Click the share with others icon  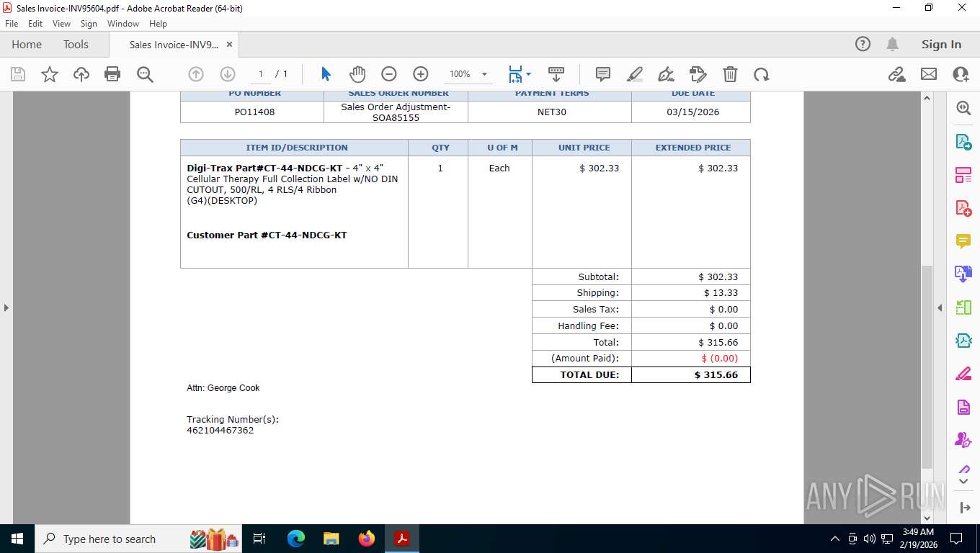961,74
